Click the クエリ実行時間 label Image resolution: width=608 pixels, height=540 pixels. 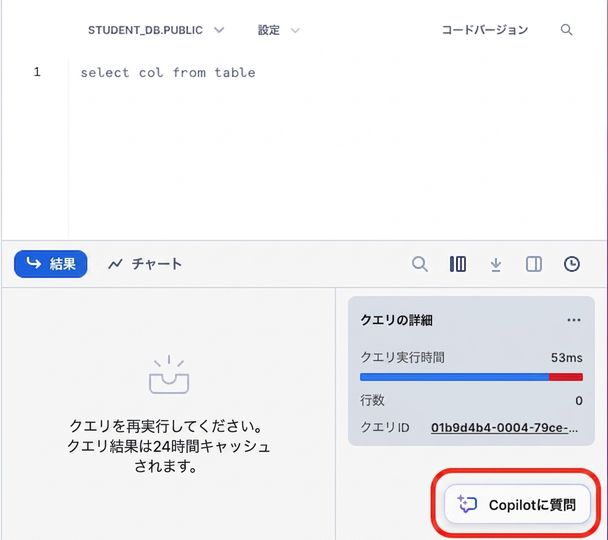[402, 357]
